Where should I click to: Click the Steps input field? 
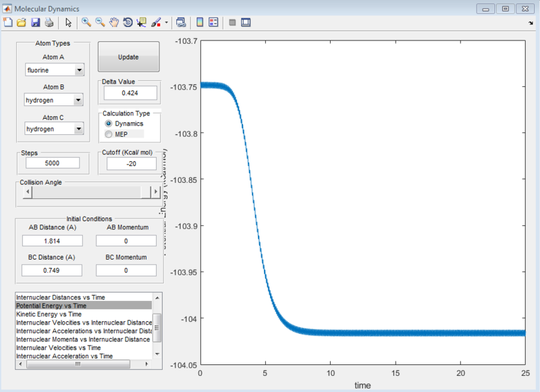(x=52, y=163)
